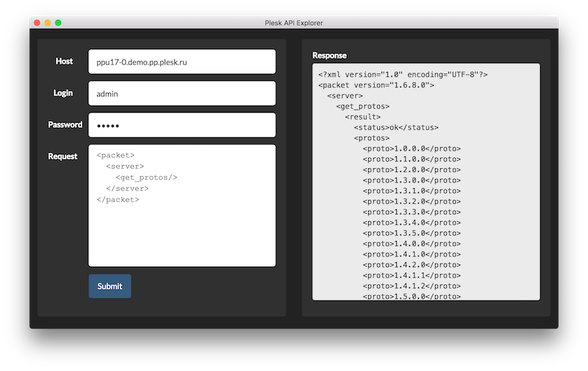
Task: Click the packet version="1.6.8.0" response line
Action: pos(376,85)
